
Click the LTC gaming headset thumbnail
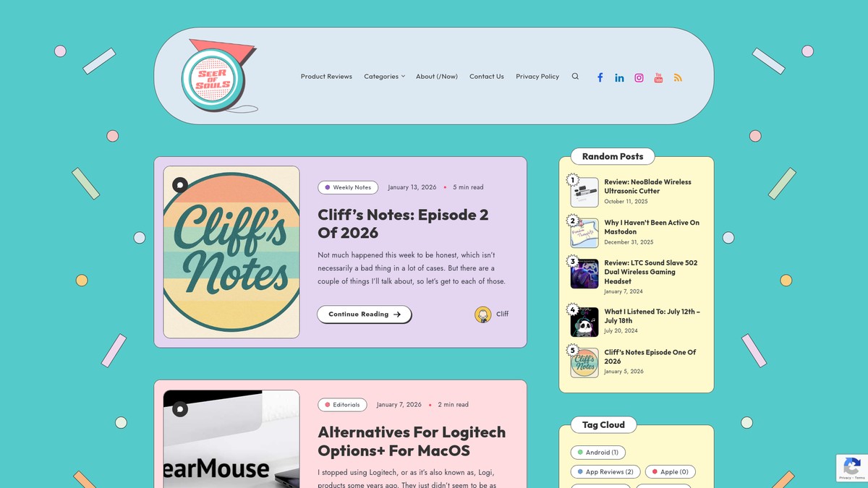point(584,273)
